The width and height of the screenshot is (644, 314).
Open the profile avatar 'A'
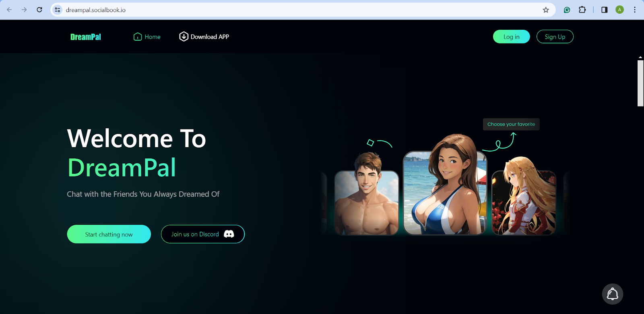pos(619,10)
